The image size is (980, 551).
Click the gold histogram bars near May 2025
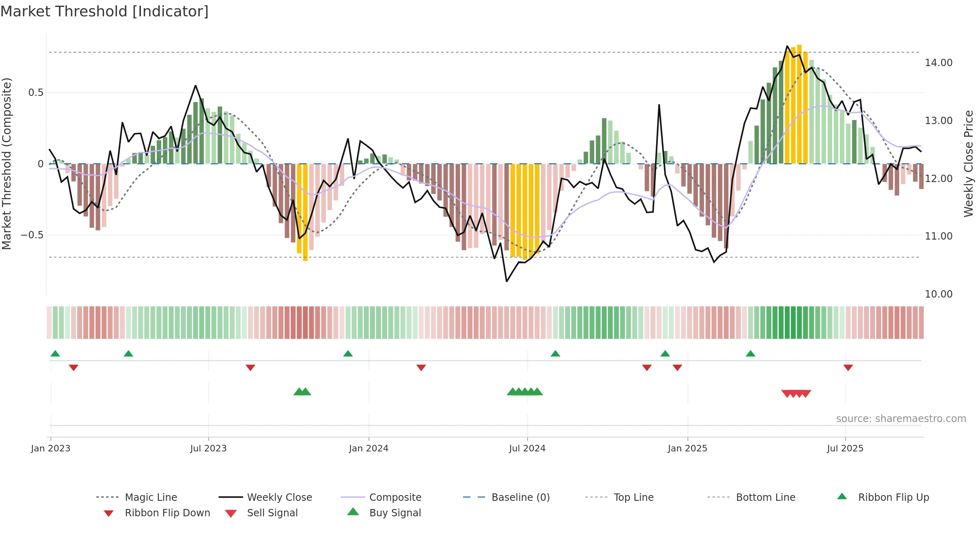796,104
